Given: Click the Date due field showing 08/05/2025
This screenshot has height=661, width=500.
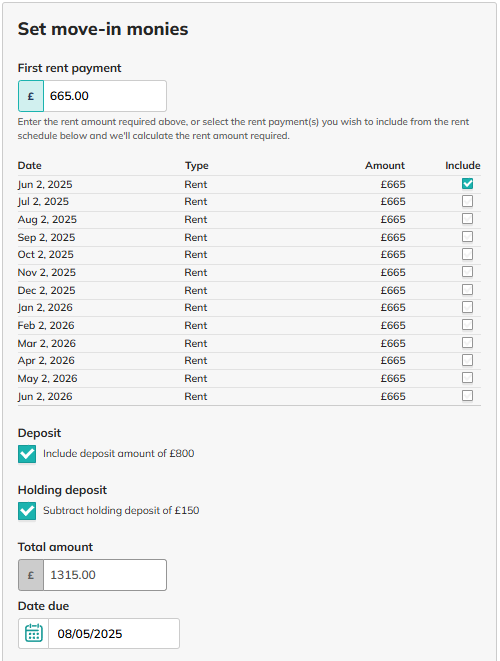Looking at the screenshot, I should point(114,633).
